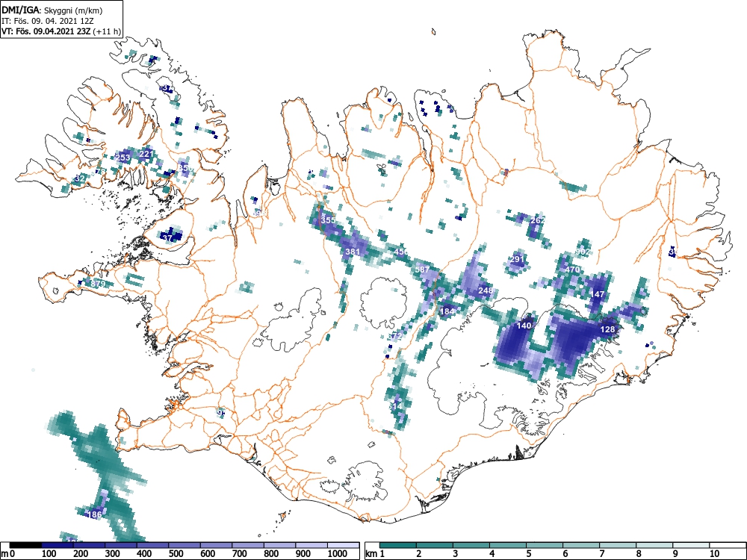Click the '1000' tick label in the metre legend

click(x=338, y=554)
